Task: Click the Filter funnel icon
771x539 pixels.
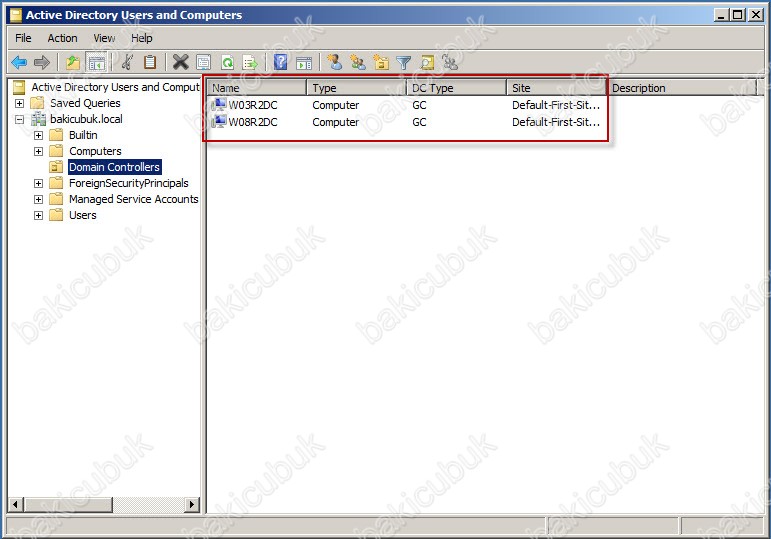Action: point(404,62)
